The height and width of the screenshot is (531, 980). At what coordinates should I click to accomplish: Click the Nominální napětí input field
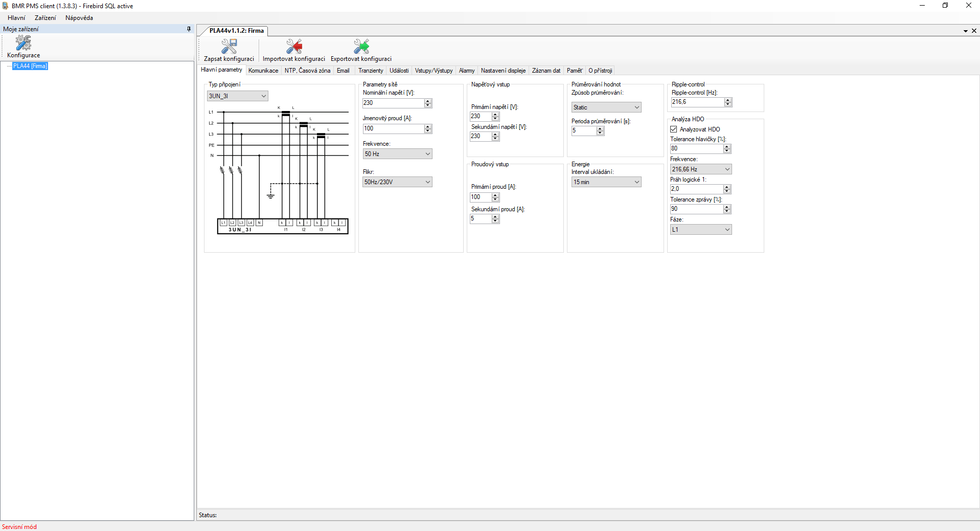393,103
